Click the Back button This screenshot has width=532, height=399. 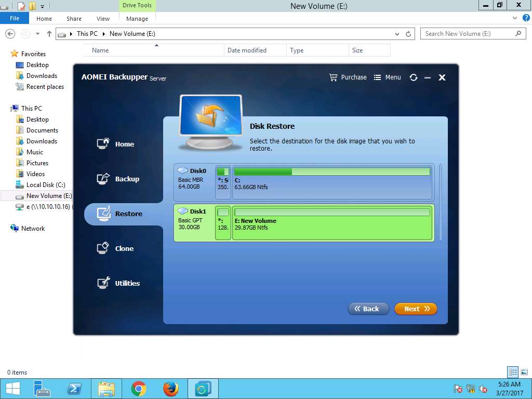point(368,309)
